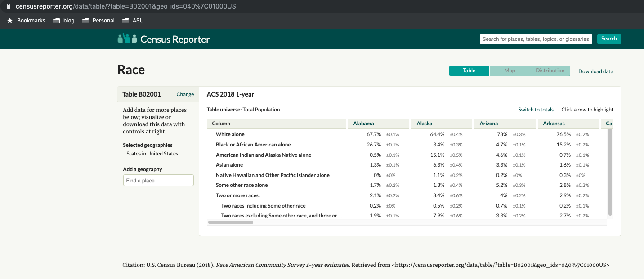Select the Table tab

coord(469,71)
